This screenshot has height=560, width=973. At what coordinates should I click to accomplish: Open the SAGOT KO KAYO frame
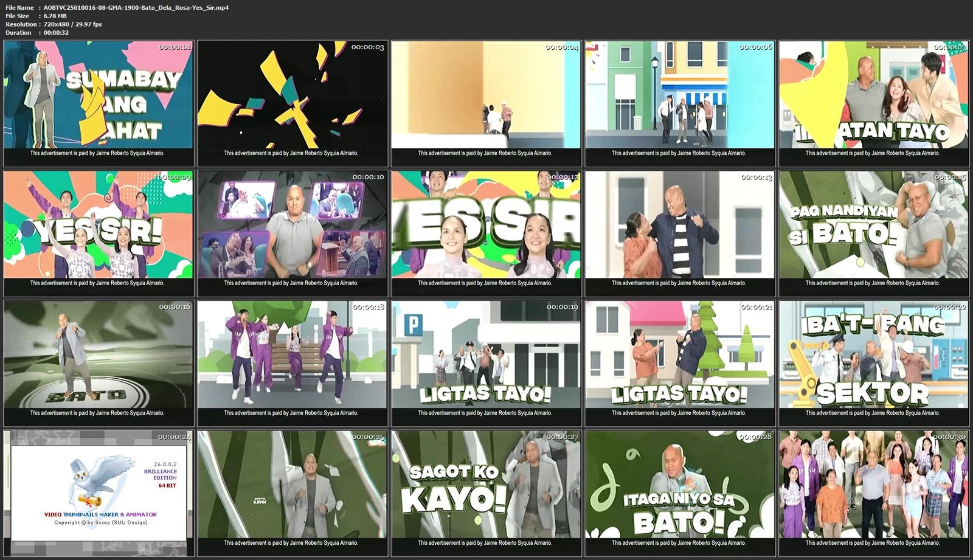(486, 494)
